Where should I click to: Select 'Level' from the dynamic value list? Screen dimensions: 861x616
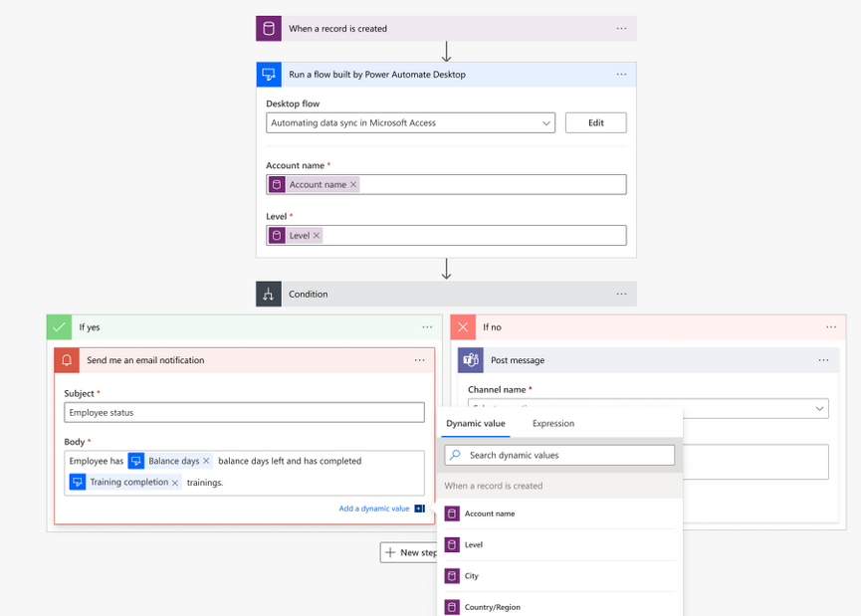click(560, 544)
